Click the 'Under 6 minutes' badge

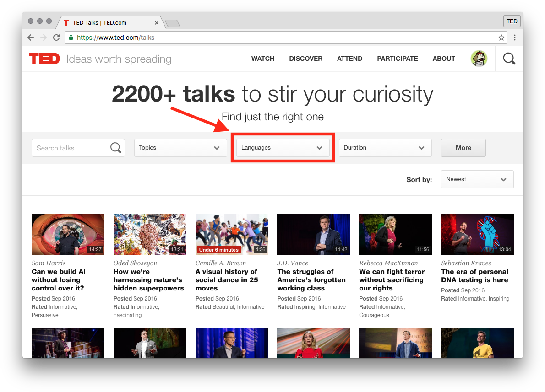pyautogui.click(x=218, y=250)
